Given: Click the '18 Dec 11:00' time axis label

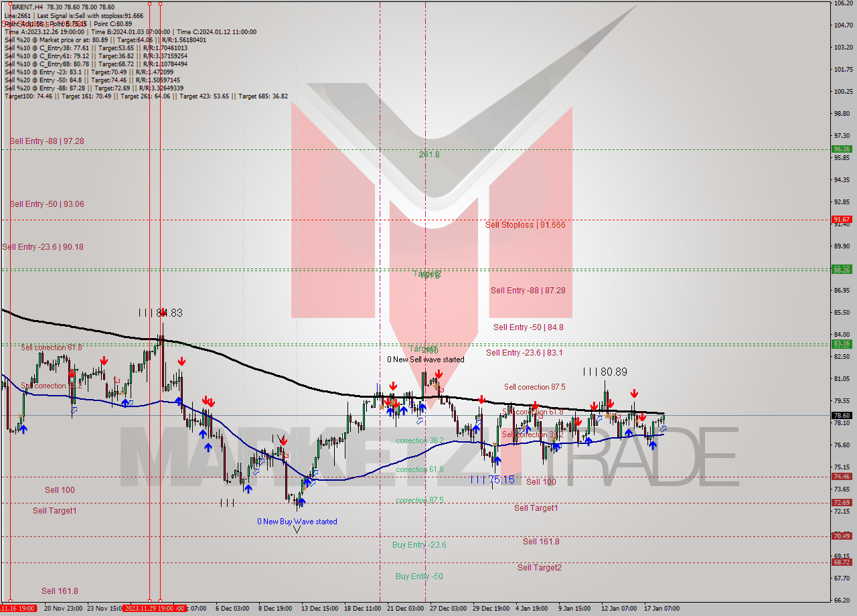Looking at the screenshot, I should click(362, 609).
